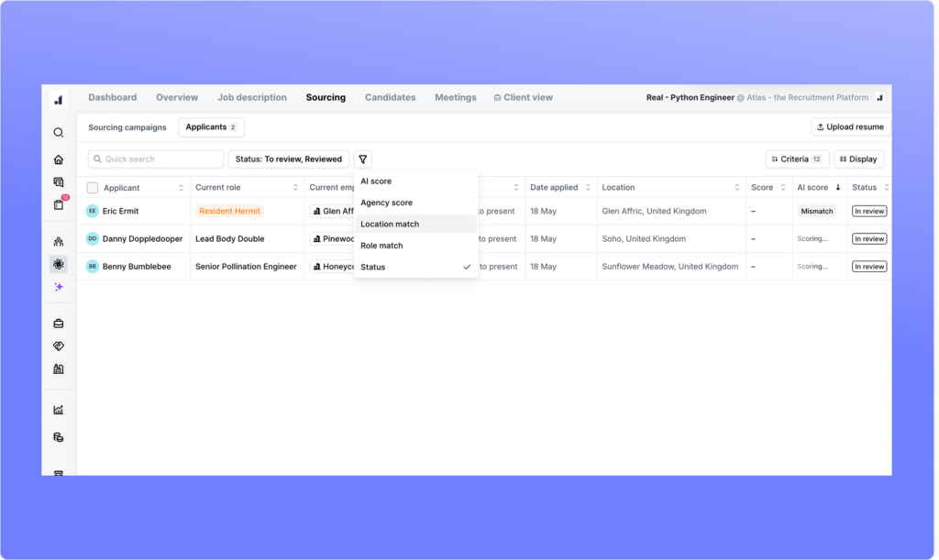The height and width of the screenshot is (560, 939).
Task: Open the chart analytics icon
Action: coord(58,410)
